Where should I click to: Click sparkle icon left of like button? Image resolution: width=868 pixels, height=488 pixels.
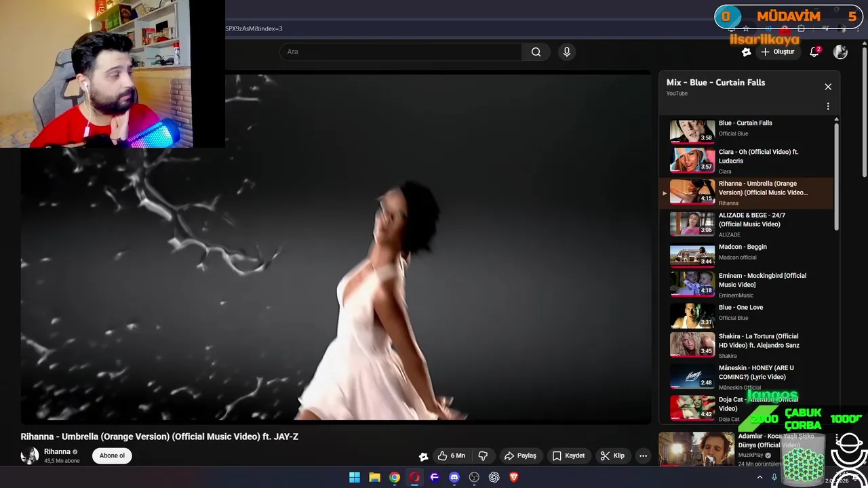[x=423, y=456]
